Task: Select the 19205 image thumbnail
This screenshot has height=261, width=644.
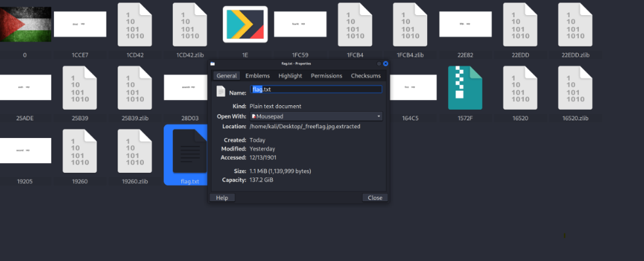Action: click(26, 151)
